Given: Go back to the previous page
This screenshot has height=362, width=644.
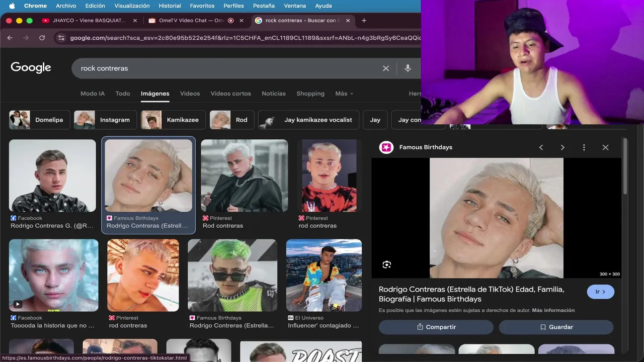Looking at the screenshot, I should pyautogui.click(x=10, y=38).
